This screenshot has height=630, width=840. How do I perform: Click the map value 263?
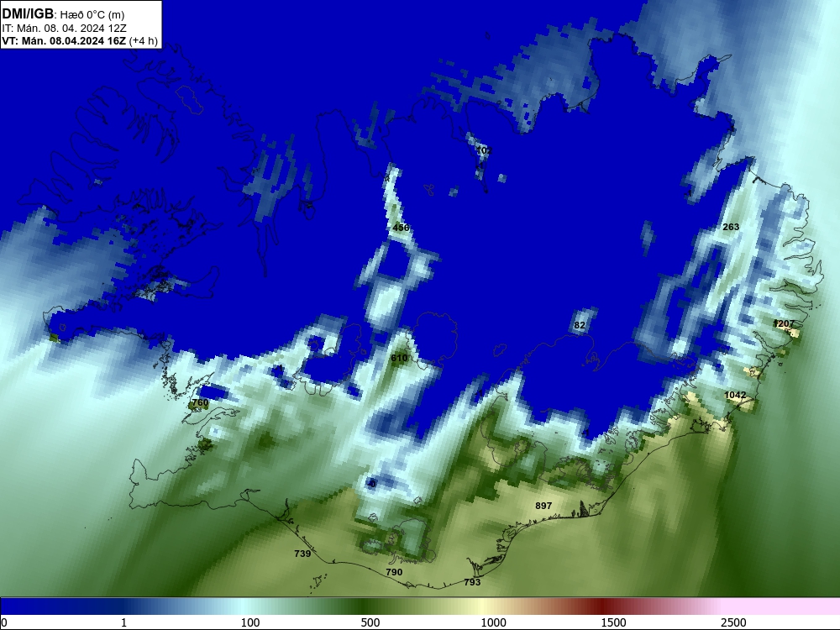(731, 227)
